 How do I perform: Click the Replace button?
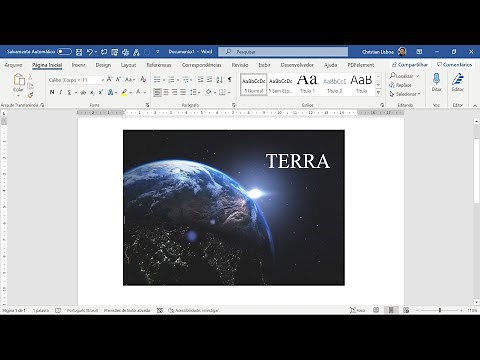(400, 85)
